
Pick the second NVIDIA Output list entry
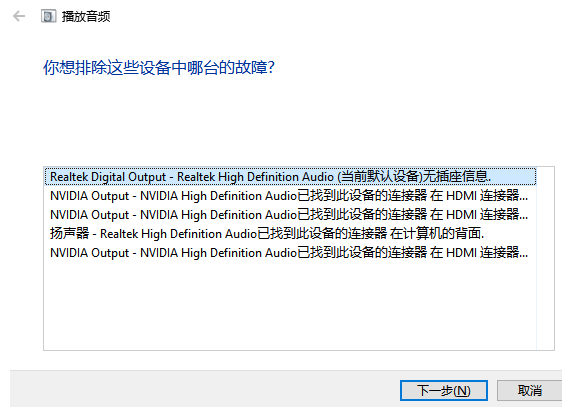click(290, 215)
